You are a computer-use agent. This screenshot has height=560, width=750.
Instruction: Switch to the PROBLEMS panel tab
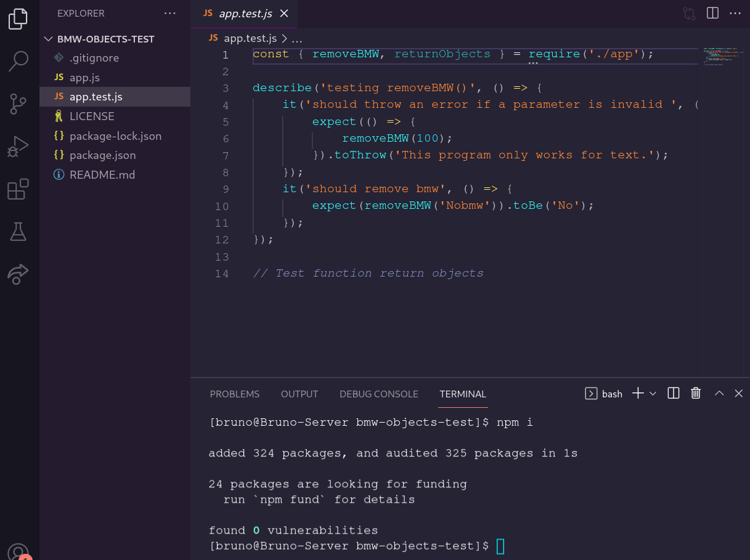(235, 394)
